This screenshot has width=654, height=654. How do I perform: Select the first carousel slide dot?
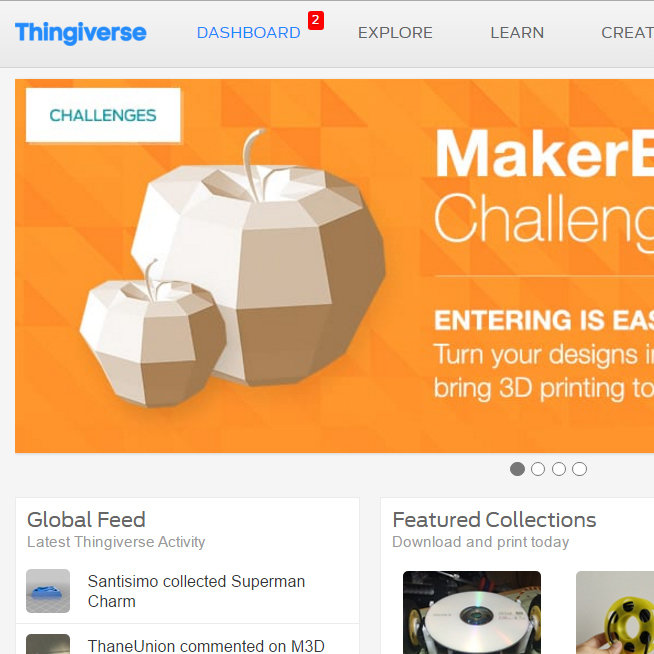tap(517, 469)
